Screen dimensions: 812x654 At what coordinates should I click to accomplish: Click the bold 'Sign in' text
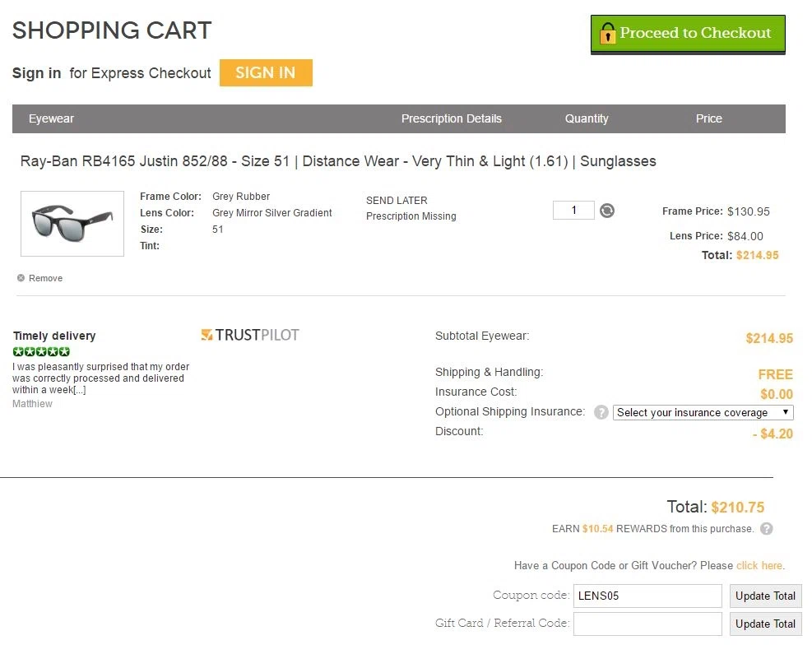coord(37,73)
